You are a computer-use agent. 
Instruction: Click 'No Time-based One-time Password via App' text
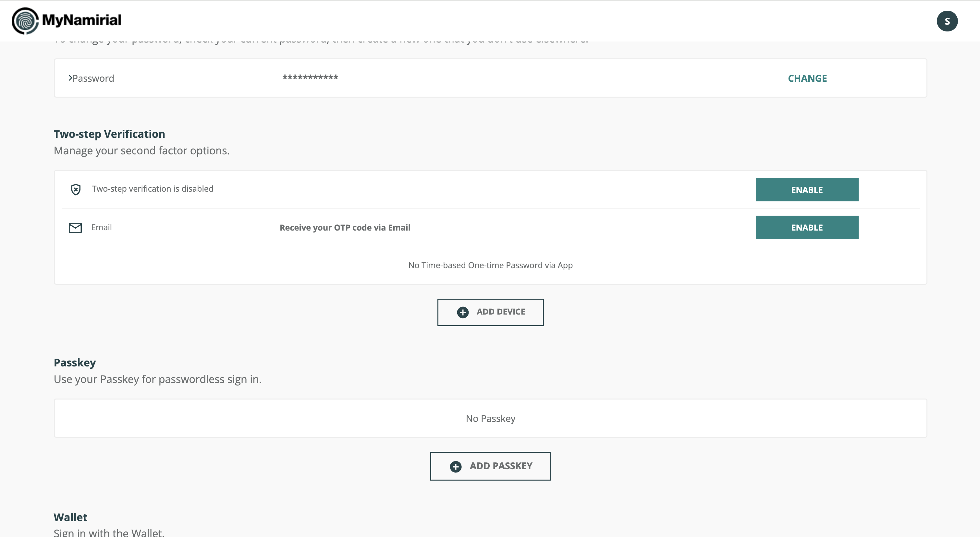490,265
